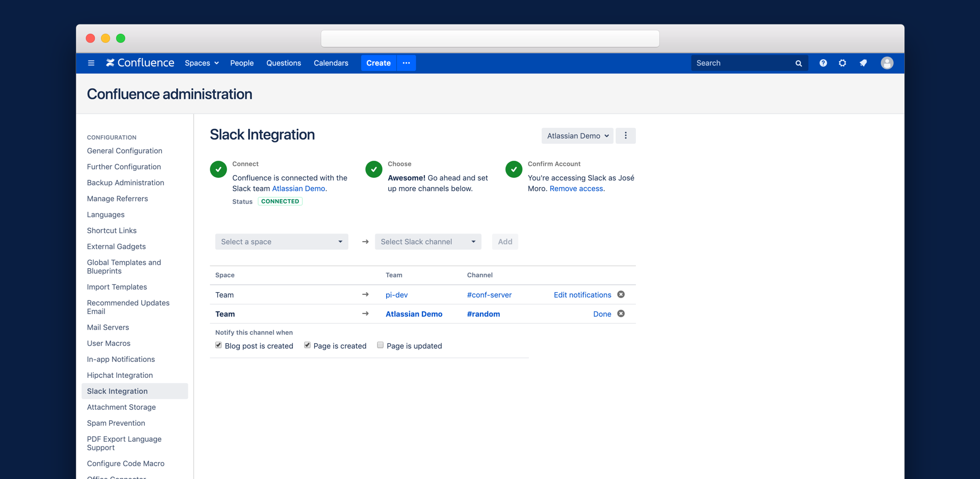The image size is (980, 479).
Task: Uncheck Page is created notification
Action: pos(307,345)
